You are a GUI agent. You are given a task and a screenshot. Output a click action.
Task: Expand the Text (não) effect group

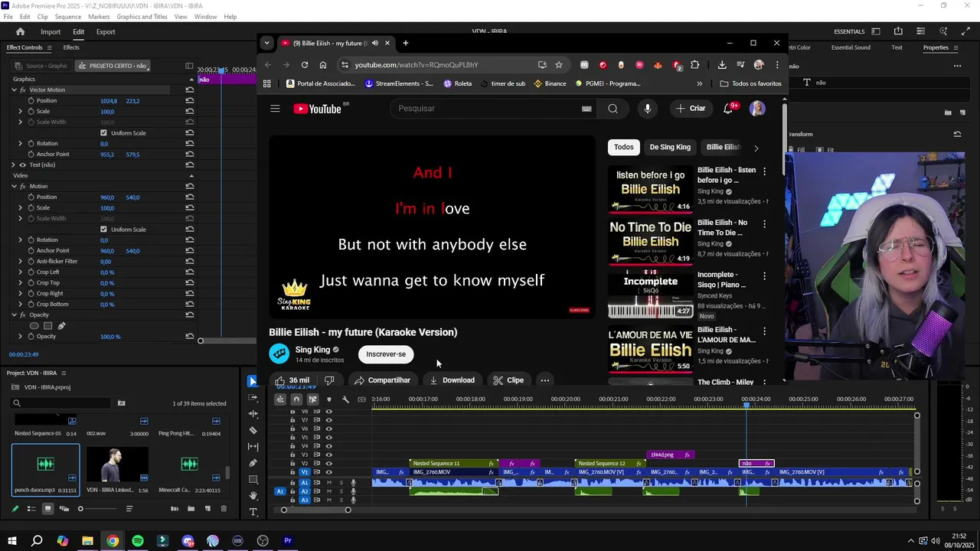(13, 165)
